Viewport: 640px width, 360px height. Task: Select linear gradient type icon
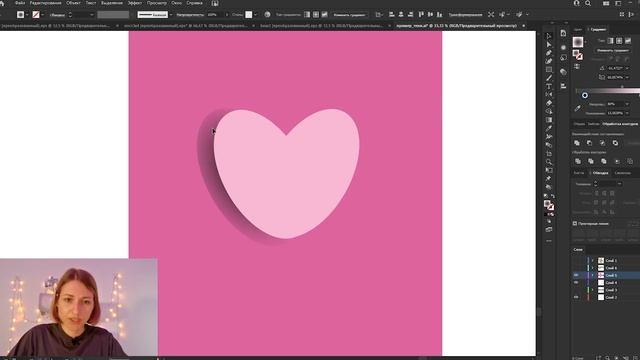pos(611,41)
